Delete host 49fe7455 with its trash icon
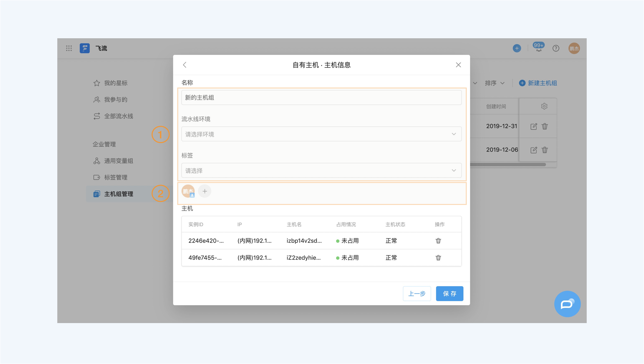 pos(438,258)
